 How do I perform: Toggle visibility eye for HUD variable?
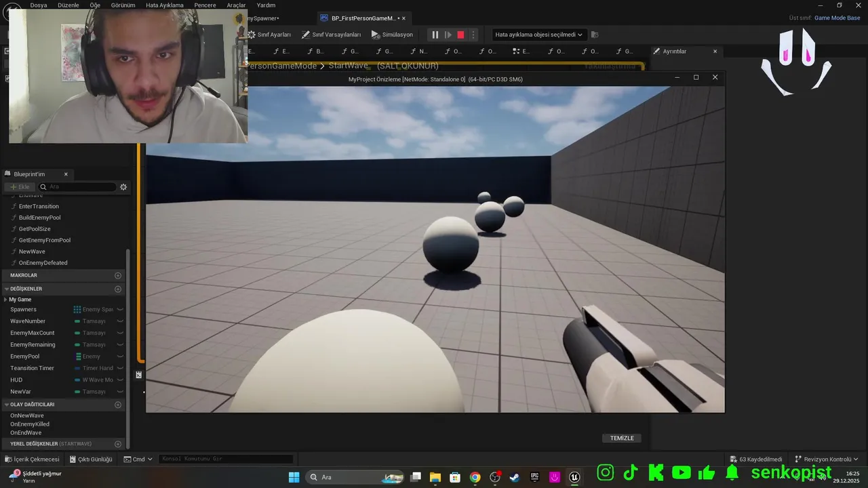(x=120, y=380)
